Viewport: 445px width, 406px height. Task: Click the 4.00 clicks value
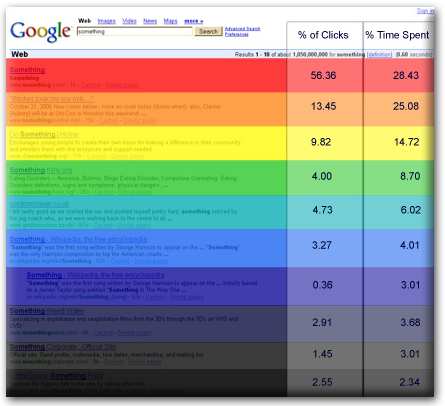pyautogui.click(x=322, y=176)
